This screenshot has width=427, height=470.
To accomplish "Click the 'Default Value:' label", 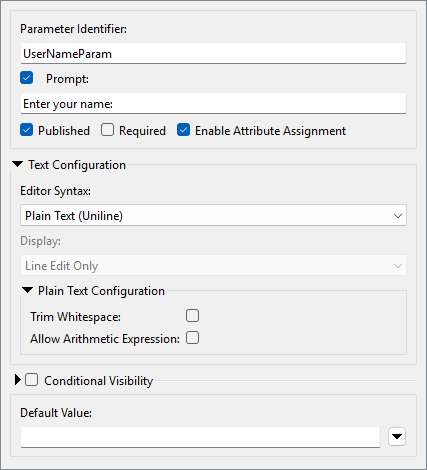I will coord(56,413).
